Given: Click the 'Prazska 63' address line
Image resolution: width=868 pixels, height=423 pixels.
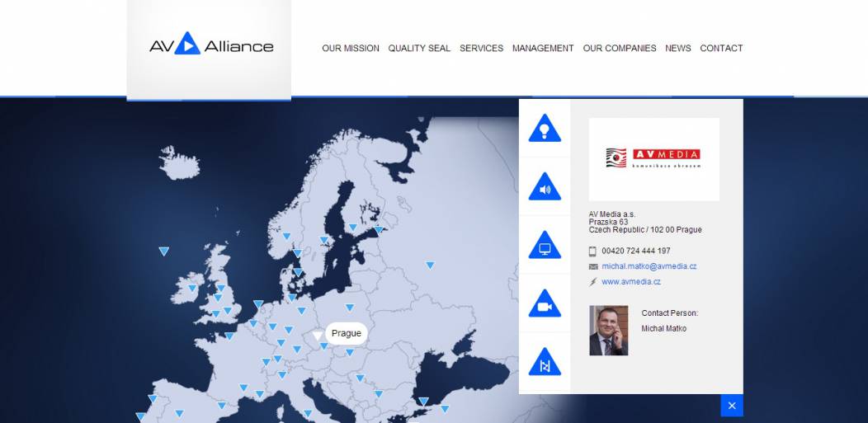Looking at the screenshot, I should coord(608,223).
